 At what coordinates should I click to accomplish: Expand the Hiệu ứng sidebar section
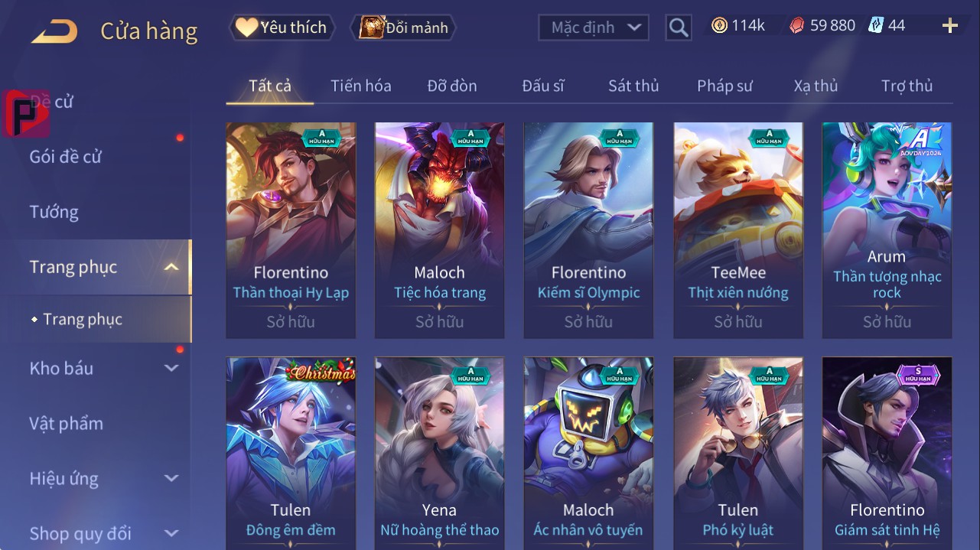[171, 478]
